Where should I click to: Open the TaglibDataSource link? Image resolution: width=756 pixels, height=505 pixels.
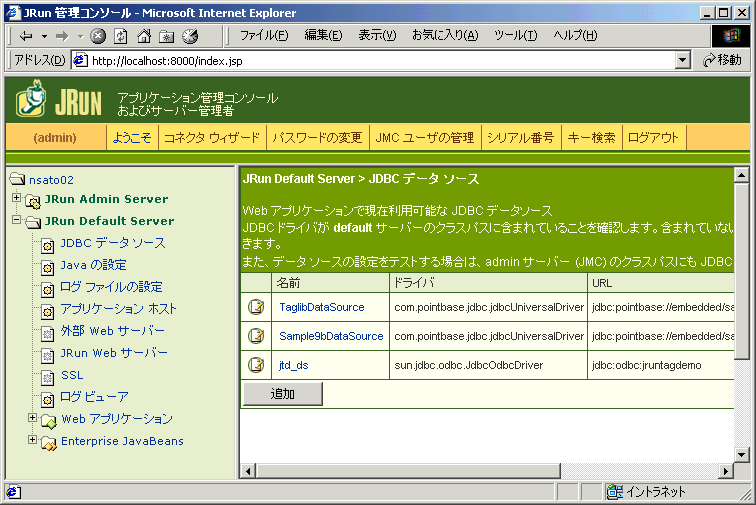[322, 307]
